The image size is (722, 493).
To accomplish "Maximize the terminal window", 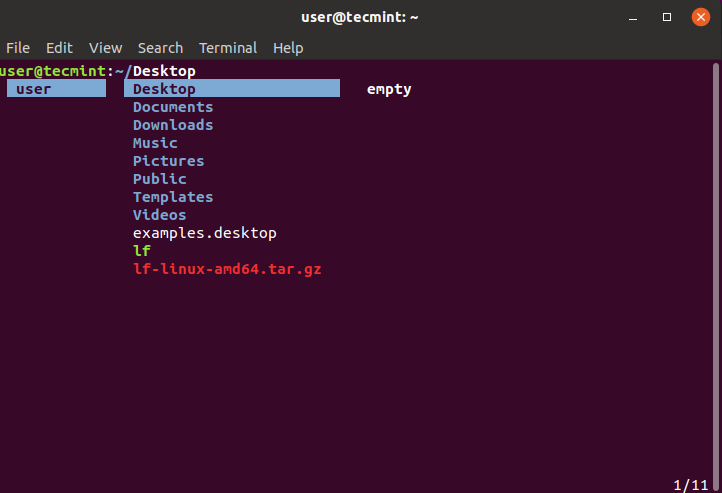I will pos(667,17).
